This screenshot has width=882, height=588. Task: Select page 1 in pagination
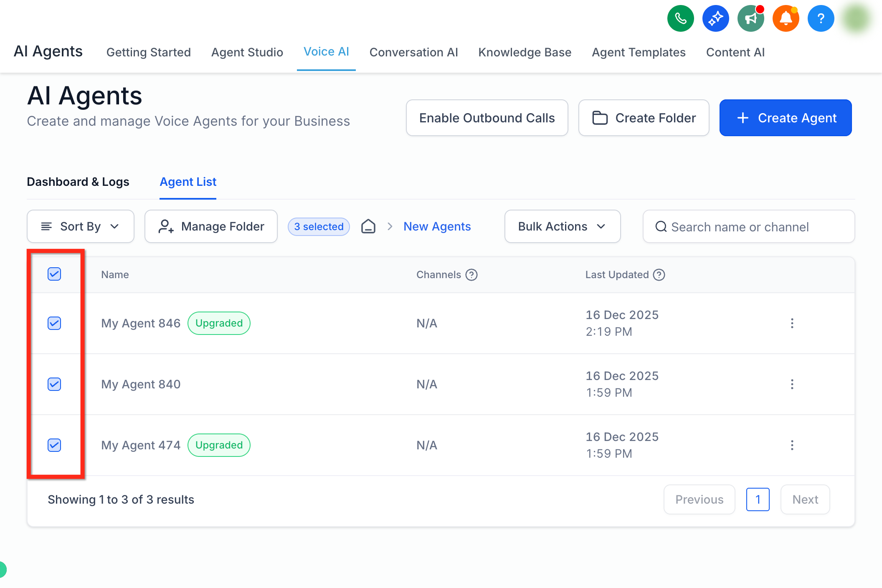[x=758, y=499]
